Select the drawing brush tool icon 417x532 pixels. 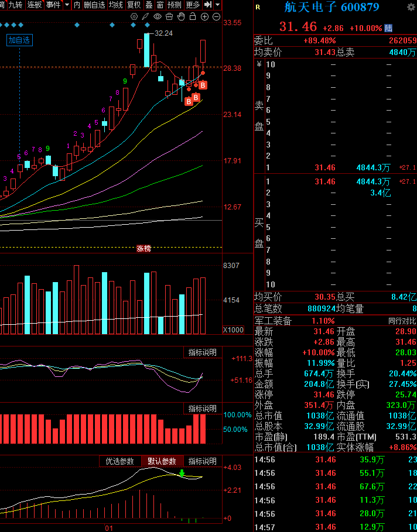pyautogui.click(x=146, y=16)
